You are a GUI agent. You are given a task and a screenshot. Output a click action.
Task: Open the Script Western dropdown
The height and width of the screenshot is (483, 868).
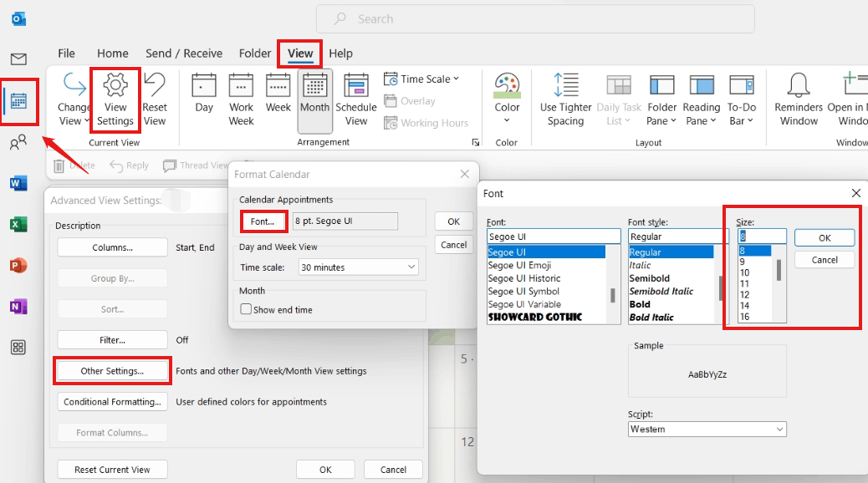707,430
